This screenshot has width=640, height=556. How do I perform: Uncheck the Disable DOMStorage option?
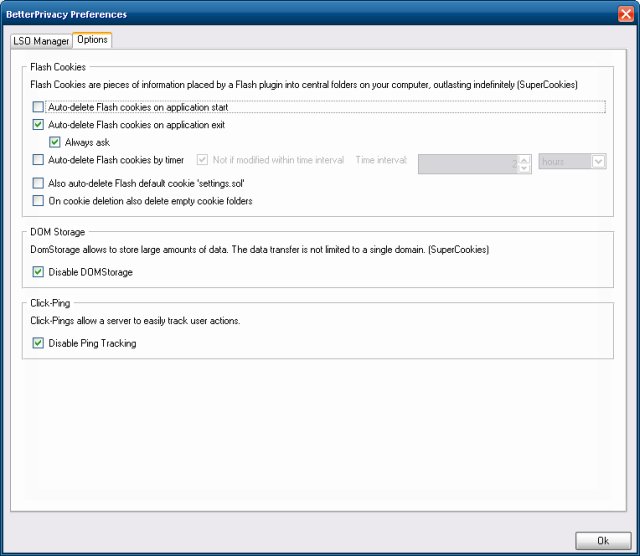coord(39,272)
